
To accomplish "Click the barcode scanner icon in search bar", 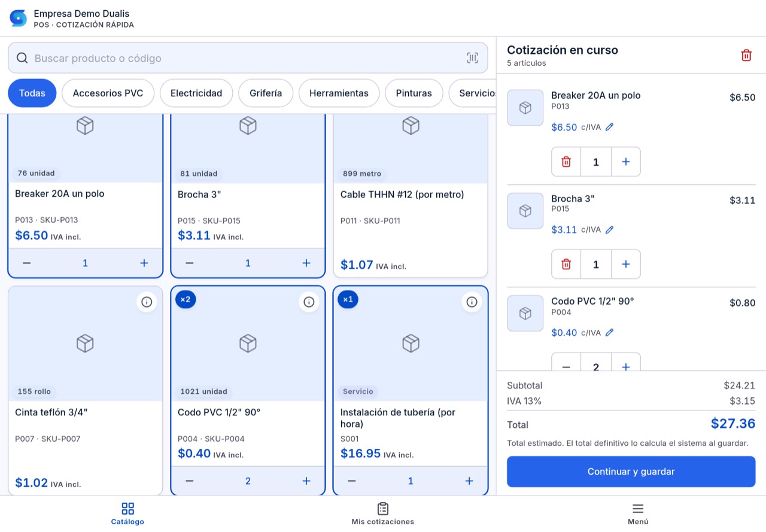I will (473, 58).
